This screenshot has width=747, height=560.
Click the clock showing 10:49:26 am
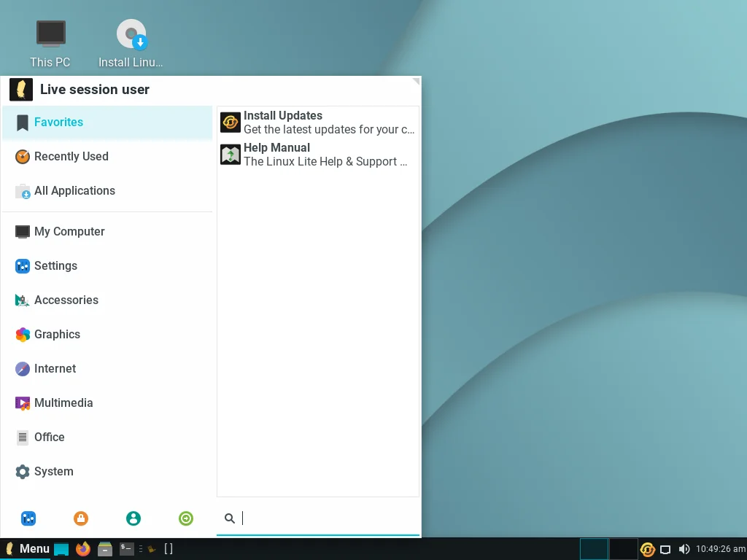point(720,549)
